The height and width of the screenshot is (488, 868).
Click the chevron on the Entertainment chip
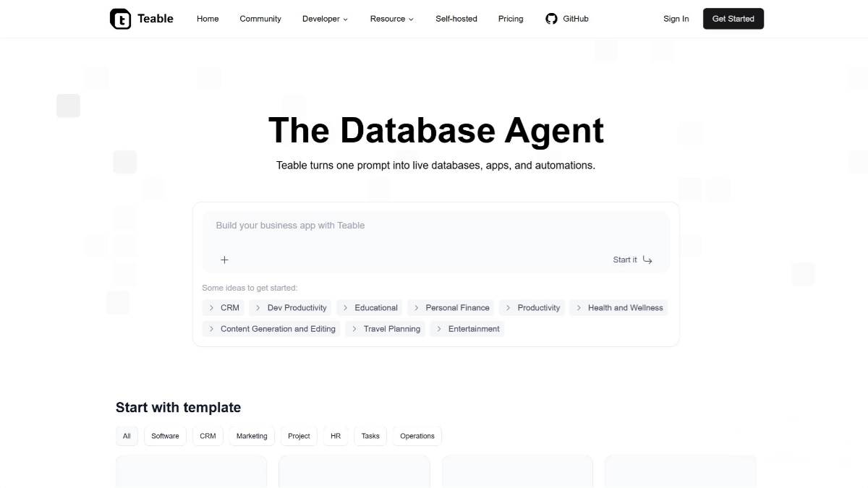click(439, 329)
